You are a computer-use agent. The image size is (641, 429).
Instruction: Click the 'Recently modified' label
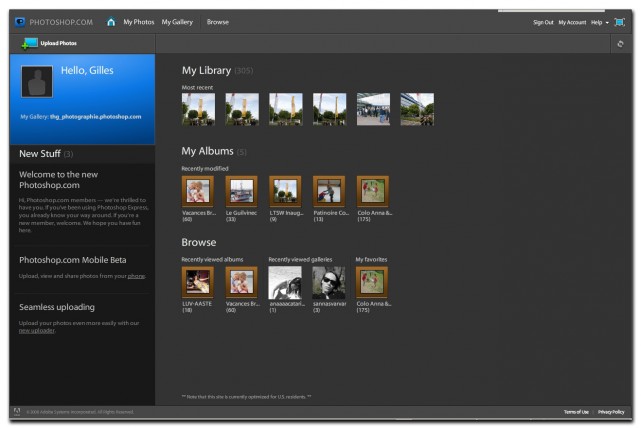(x=205, y=168)
